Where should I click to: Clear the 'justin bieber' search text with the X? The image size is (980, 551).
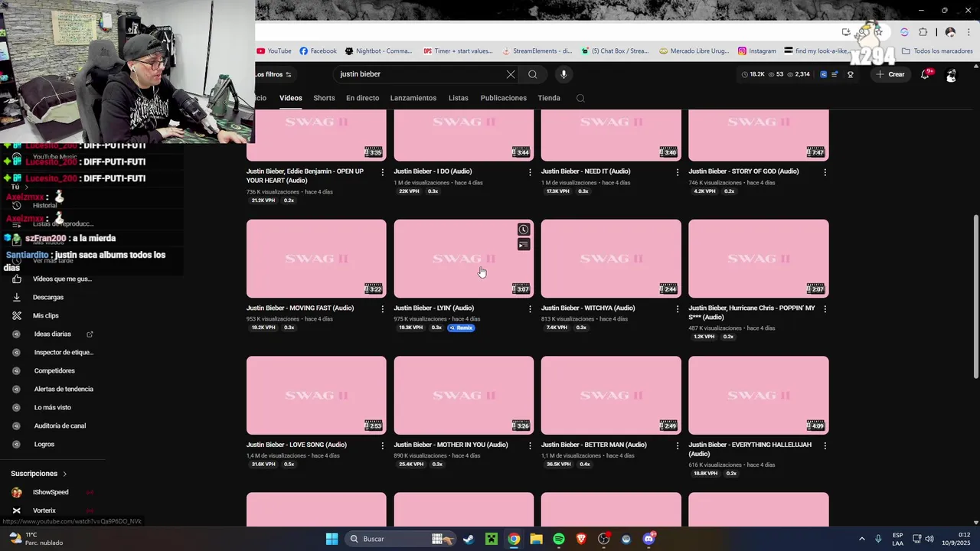point(511,74)
